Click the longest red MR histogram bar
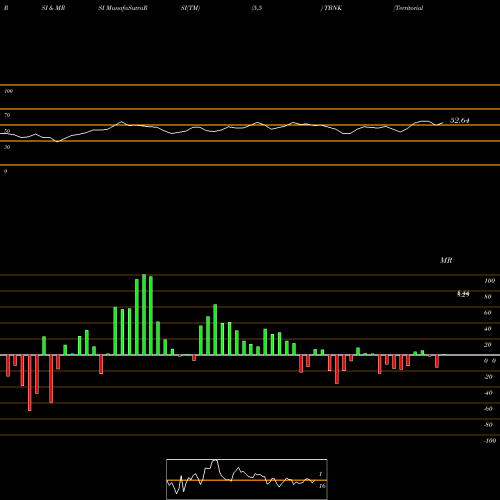500x500 pixels. [30, 383]
